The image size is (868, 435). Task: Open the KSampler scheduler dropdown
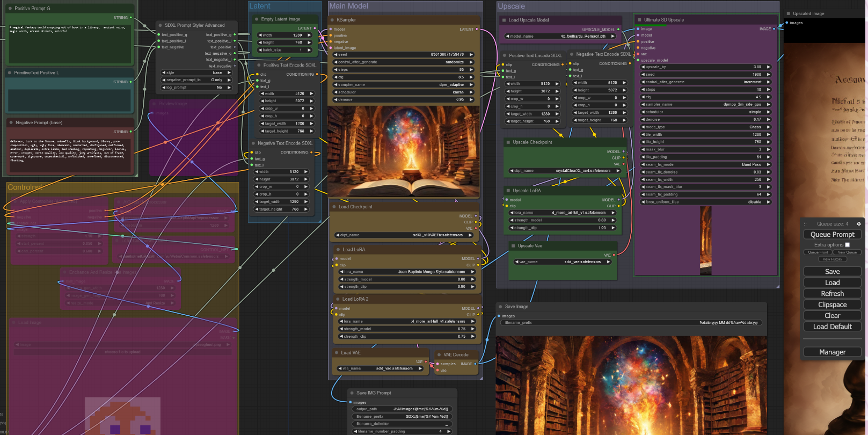403,92
